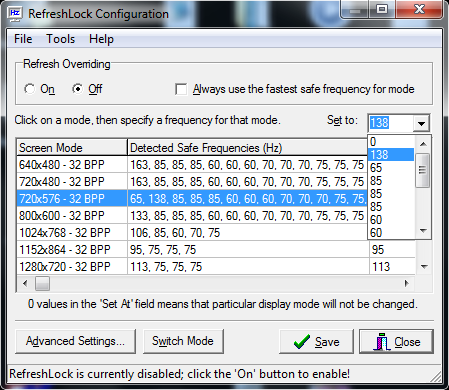Click dropdown list scroll up arrow
449x390 pixels.
pyautogui.click(x=423, y=144)
